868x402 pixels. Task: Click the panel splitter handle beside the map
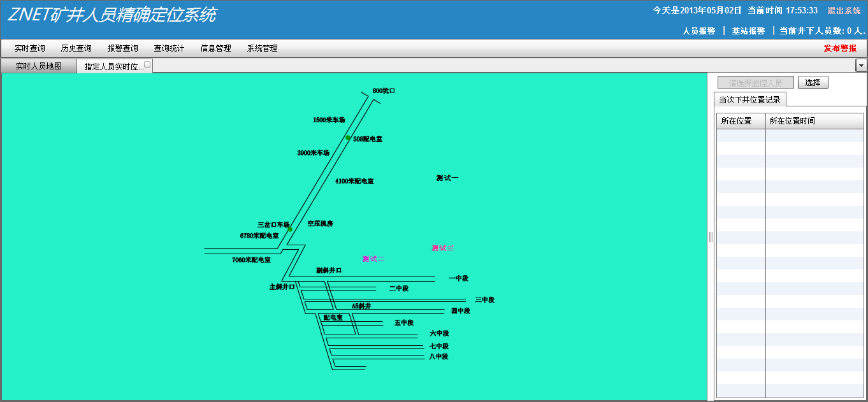click(x=711, y=237)
